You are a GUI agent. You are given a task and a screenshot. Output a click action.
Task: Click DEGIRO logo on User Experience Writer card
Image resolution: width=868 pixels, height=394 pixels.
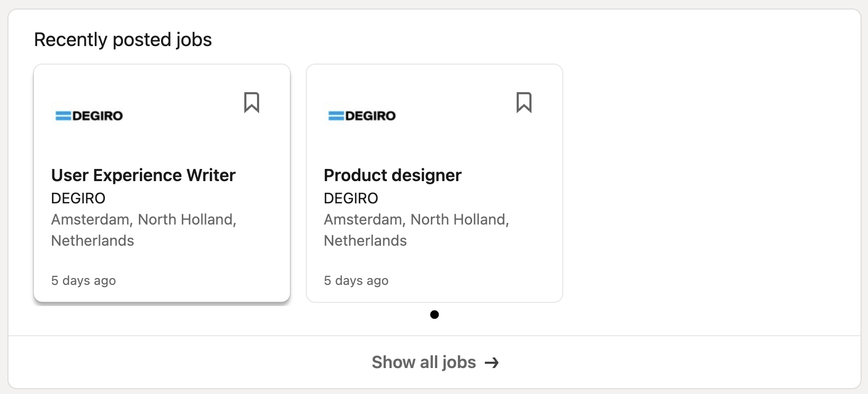(x=89, y=115)
